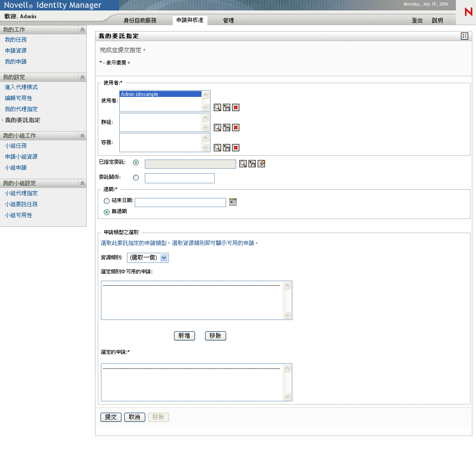
Task: Open 小組代理指定 in the sidebar
Action: click(21, 193)
